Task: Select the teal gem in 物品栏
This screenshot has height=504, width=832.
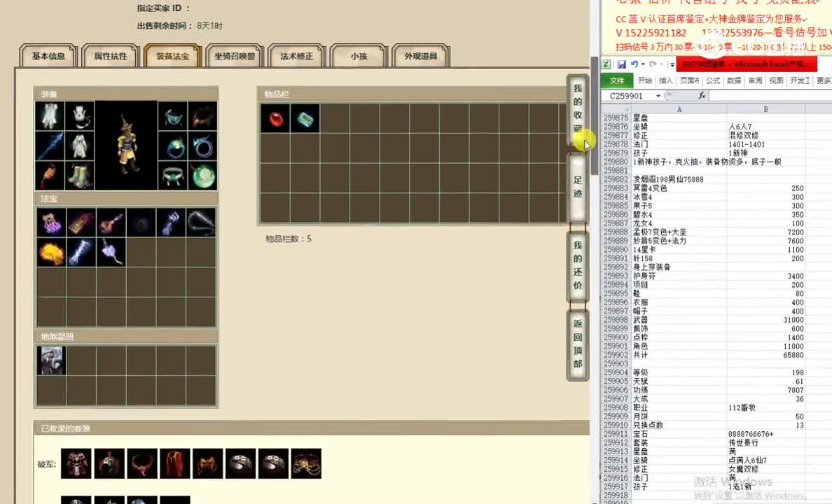Action: tap(305, 118)
